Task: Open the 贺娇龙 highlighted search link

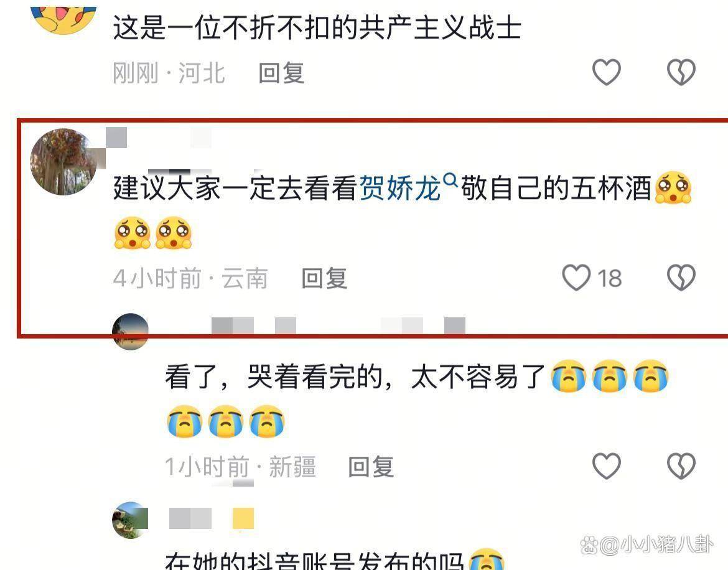Action: click(399, 188)
